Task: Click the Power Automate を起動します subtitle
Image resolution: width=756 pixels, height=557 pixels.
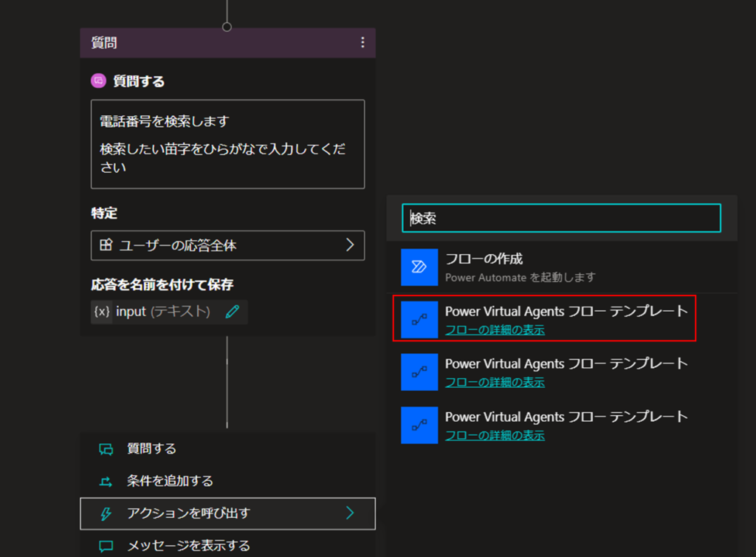Action: [520, 277]
